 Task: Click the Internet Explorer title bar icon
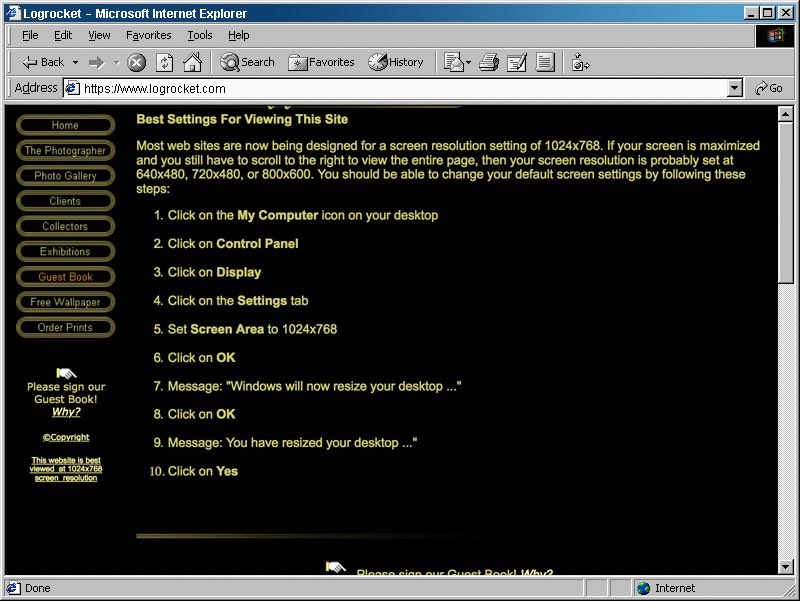click(13, 13)
